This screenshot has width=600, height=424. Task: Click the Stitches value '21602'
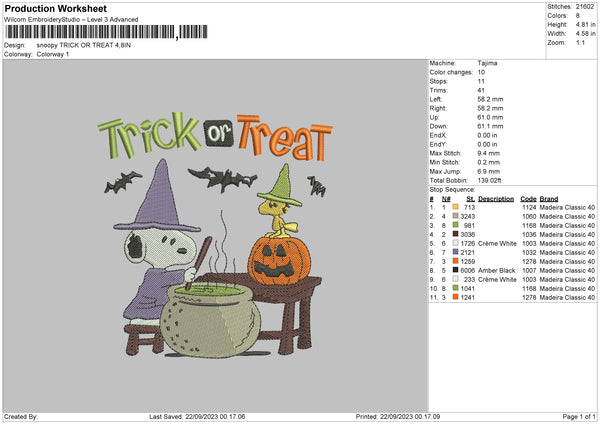click(585, 7)
